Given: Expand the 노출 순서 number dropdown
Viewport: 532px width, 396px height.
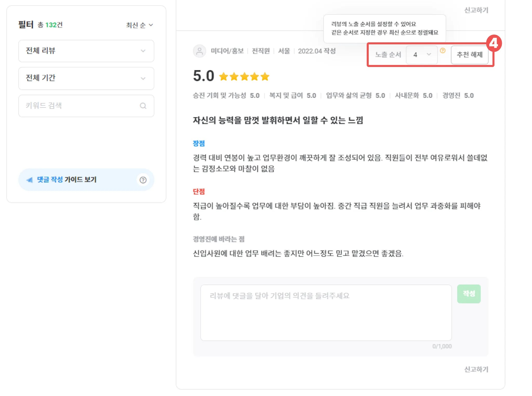Looking at the screenshot, I should pyautogui.click(x=422, y=55).
